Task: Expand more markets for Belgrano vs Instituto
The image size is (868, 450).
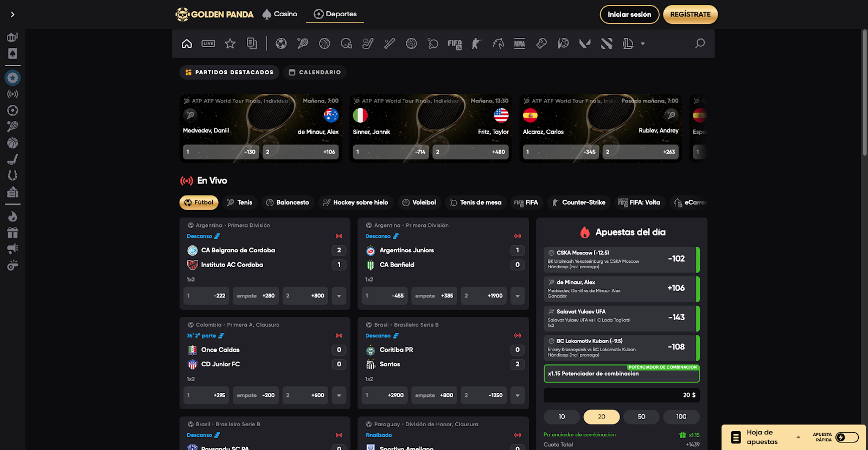Action: click(x=339, y=296)
